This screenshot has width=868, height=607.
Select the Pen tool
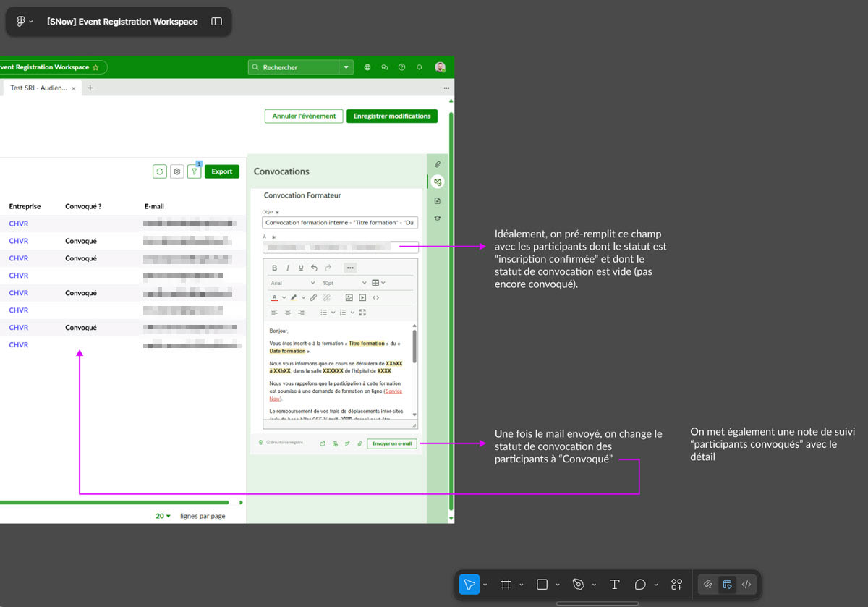578,585
